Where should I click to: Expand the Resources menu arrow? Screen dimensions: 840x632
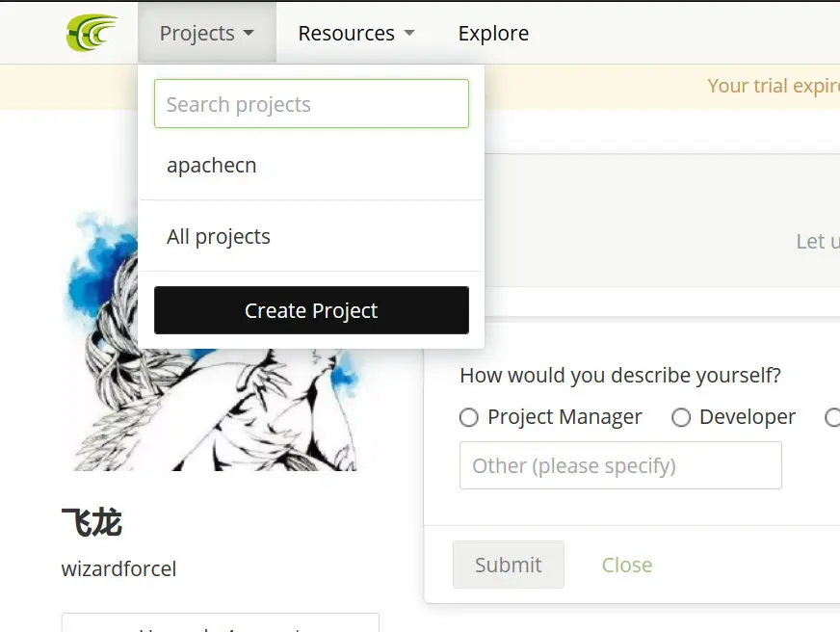click(409, 33)
